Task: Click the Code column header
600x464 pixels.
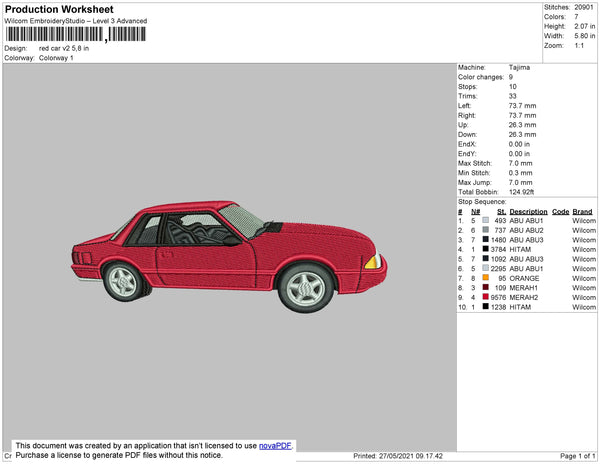Action: coord(560,211)
